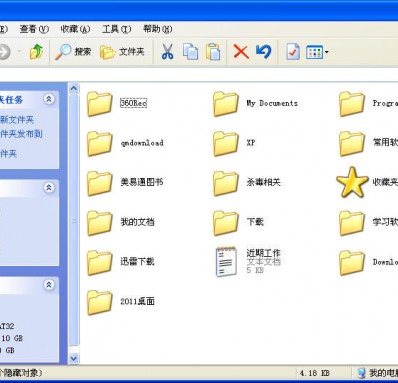Click the red Delete X icon

pos(241,52)
